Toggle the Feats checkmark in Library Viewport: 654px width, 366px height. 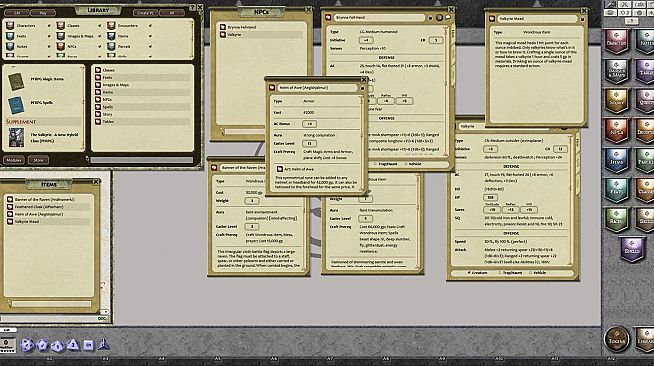(49, 36)
